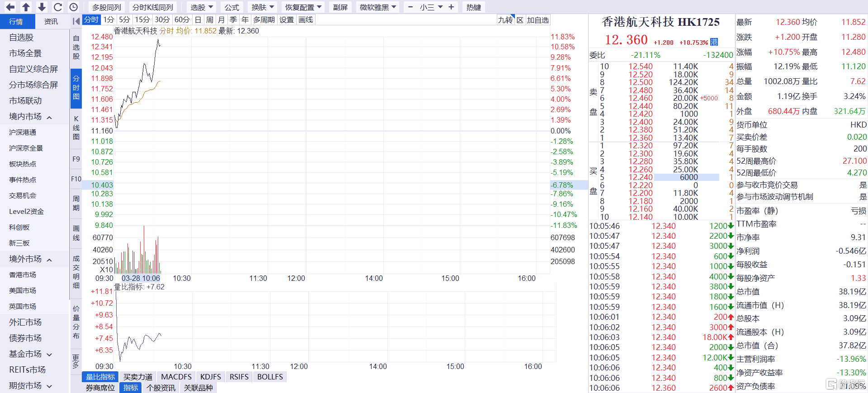The height and width of the screenshot is (393, 868).
Task: Collapse the sidebar with the first-bar arrow icon
Action: [76, 21]
